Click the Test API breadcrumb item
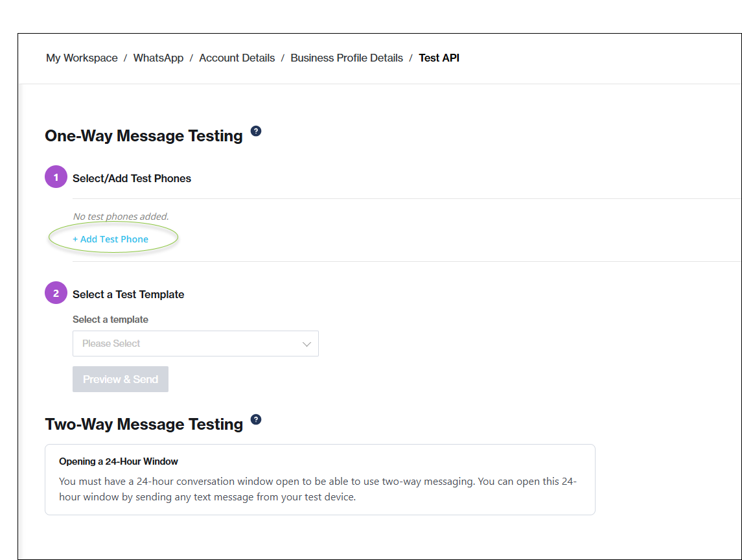Viewport: 742px width, 560px height. (x=439, y=58)
